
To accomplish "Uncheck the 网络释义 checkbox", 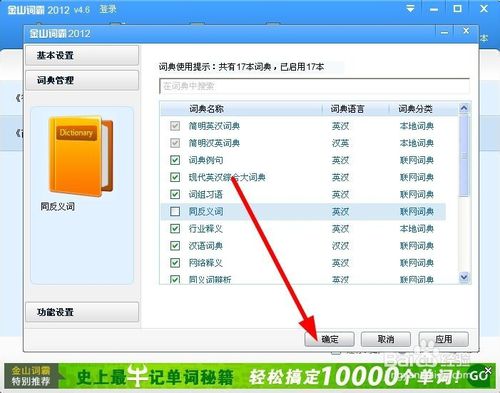I will click(175, 263).
